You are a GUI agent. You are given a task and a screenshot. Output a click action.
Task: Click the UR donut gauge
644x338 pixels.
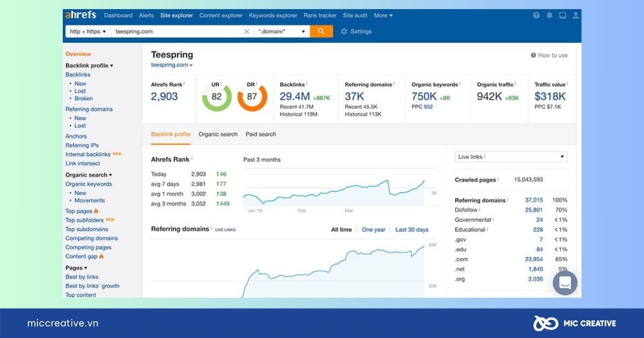pos(217,97)
